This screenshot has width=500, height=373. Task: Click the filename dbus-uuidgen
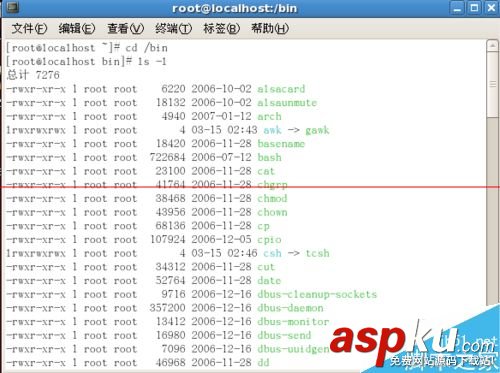pos(293,349)
